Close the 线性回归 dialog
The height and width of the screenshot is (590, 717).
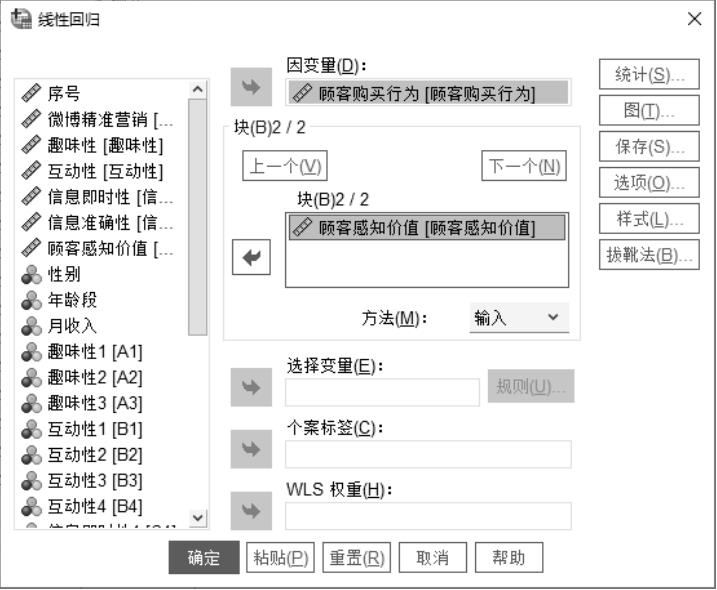click(694, 19)
